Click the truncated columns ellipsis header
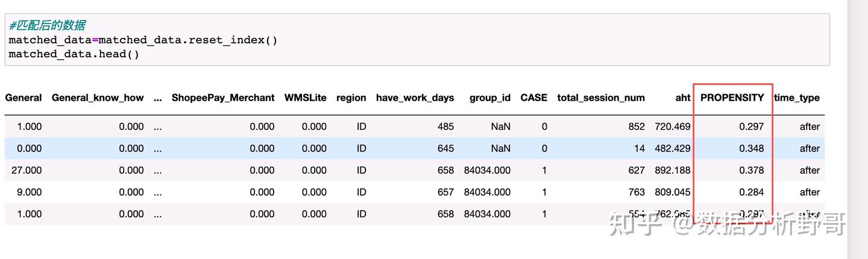The image size is (868, 259). (x=158, y=97)
